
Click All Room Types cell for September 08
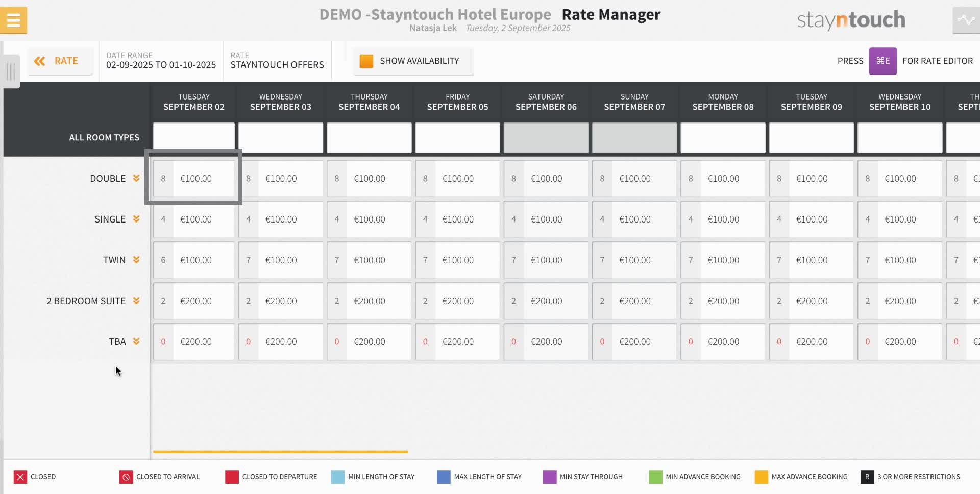pyautogui.click(x=723, y=137)
